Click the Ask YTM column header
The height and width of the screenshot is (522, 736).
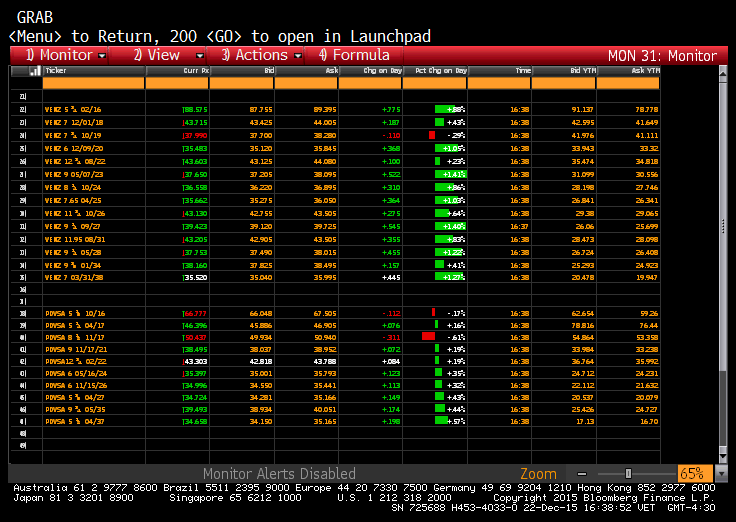pyautogui.click(x=629, y=71)
